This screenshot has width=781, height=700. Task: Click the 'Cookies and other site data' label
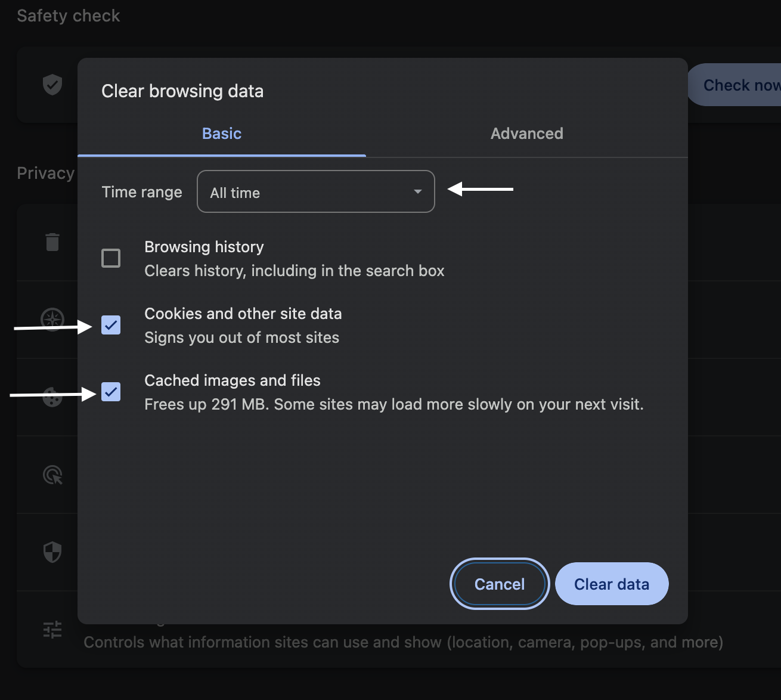pyautogui.click(x=243, y=314)
